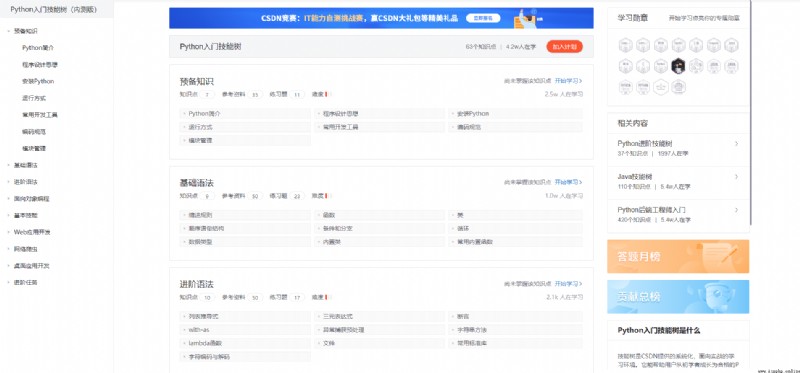The image size is (800, 373).
Task: Open 安装Python topic in the 预备知识 card
Action: (x=515, y=114)
